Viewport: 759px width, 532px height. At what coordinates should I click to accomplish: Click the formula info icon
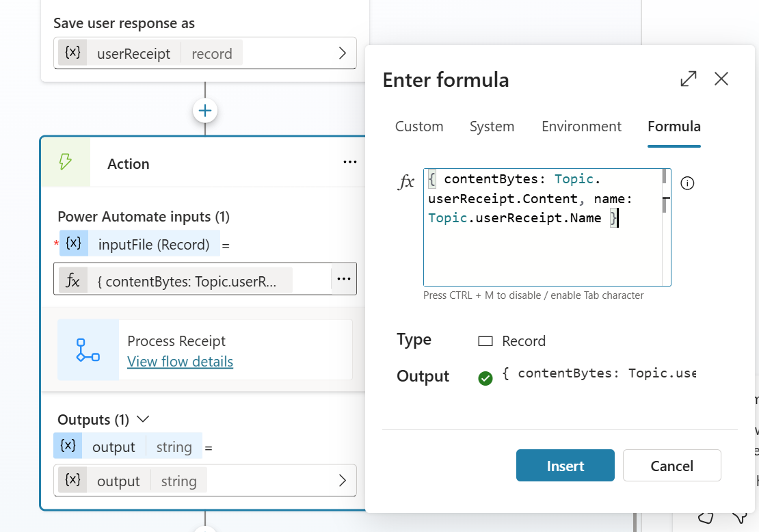[x=688, y=183]
